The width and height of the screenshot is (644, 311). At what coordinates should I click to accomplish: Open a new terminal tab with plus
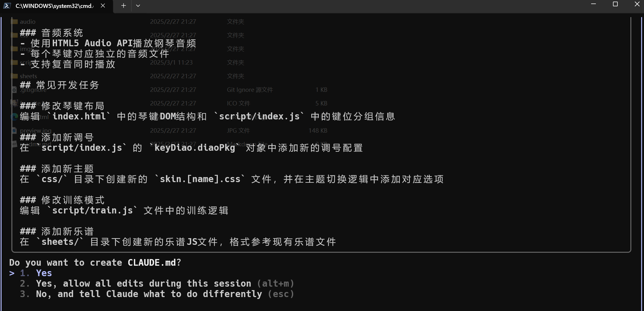(123, 6)
